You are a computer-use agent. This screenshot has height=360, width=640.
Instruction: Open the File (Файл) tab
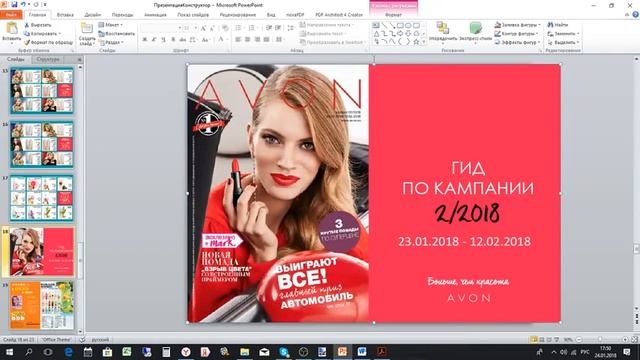(x=11, y=15)
